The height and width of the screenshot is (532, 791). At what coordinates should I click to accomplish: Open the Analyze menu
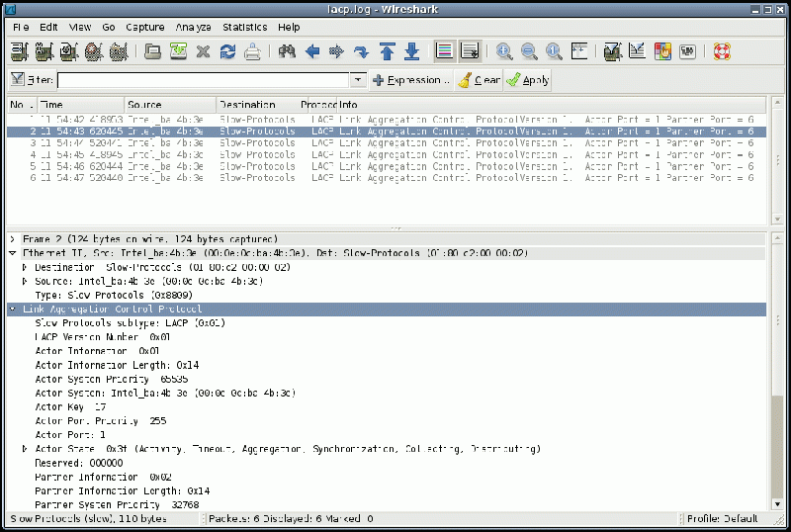(x=193, y=28)
